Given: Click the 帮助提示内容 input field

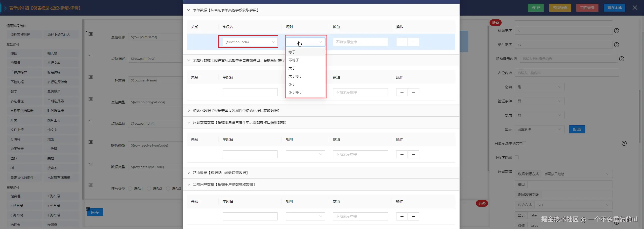Looking at the screenshot, I should [569, 59].
